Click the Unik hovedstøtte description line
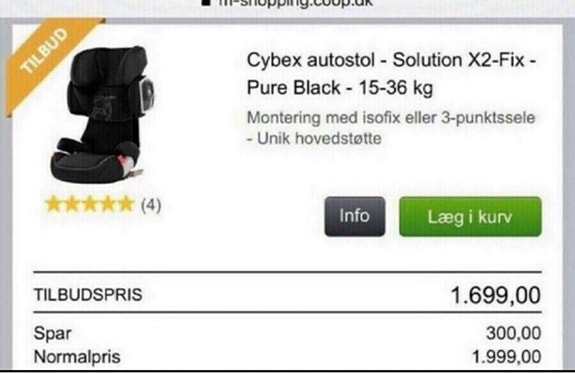The width and height of the screenshot is (575, 373). (x=314, y=139)
